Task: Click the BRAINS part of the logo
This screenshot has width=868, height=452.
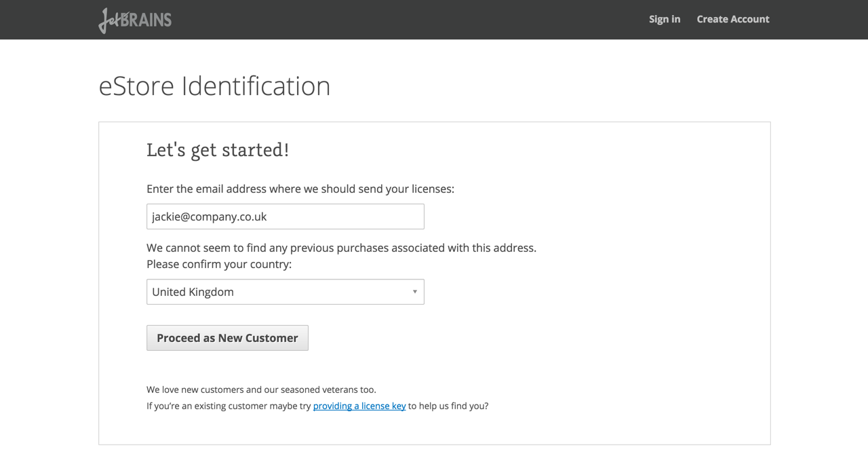Action: pos(150,20)
